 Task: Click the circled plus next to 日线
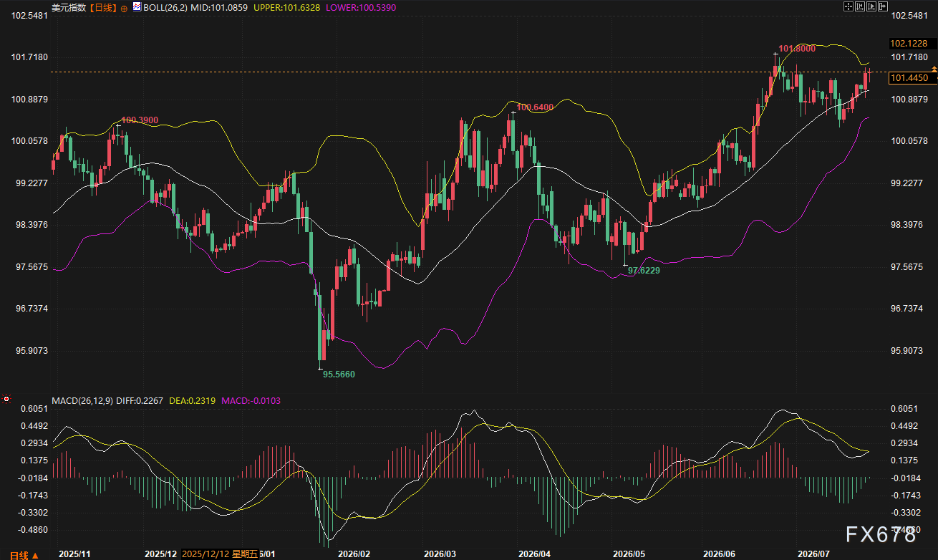tap(125, 8)
